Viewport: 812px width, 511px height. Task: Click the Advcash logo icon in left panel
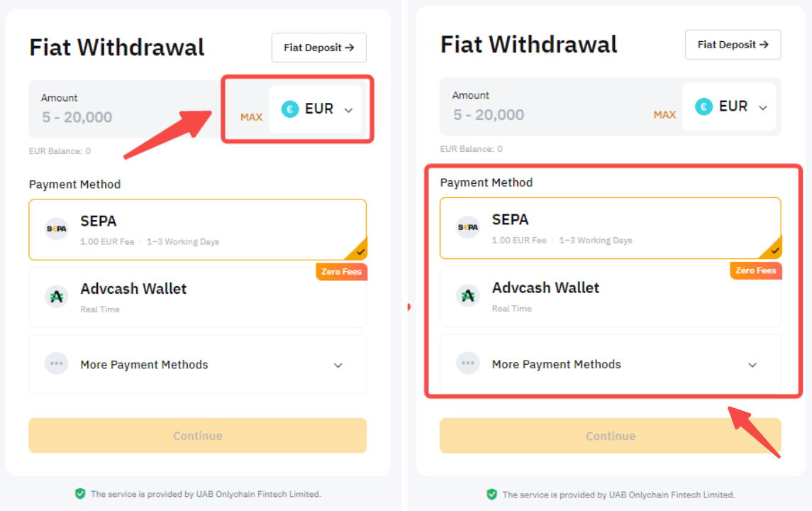click(57, 297)
